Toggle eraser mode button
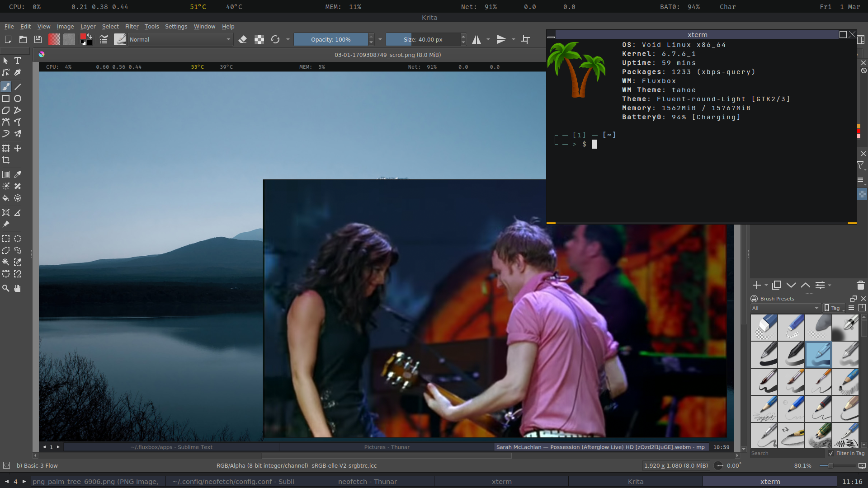868x488 pixels. pyautogui.click(x=243, y=40)
